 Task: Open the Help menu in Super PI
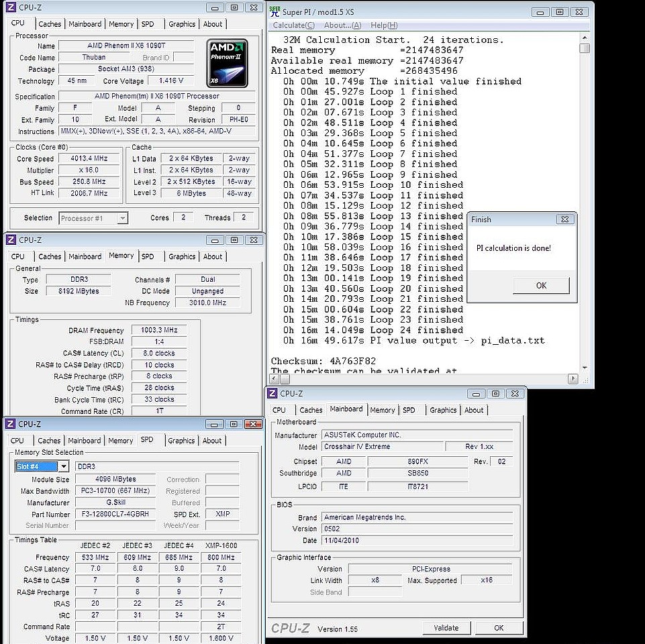pos(384,25)
